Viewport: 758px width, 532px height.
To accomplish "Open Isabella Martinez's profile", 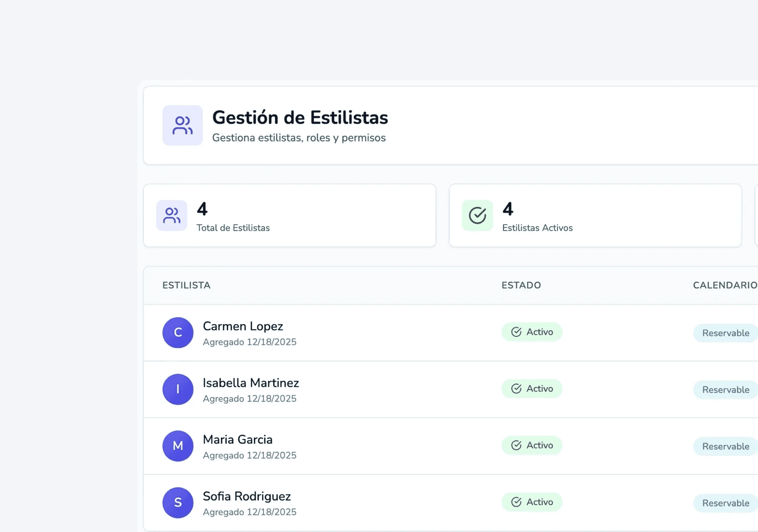I will [x=251, y=383].
